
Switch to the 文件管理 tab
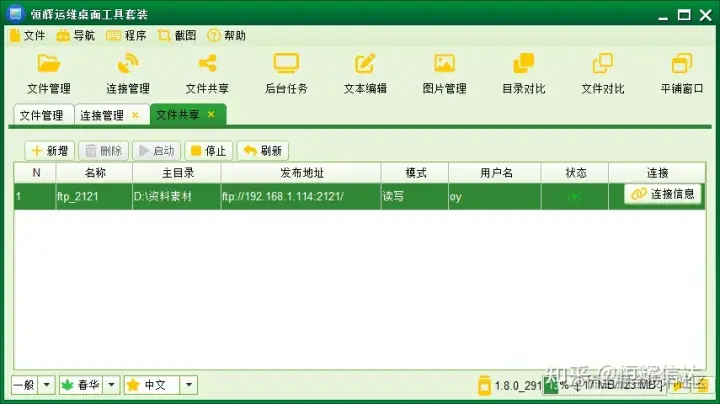click(x=44, y=115)
